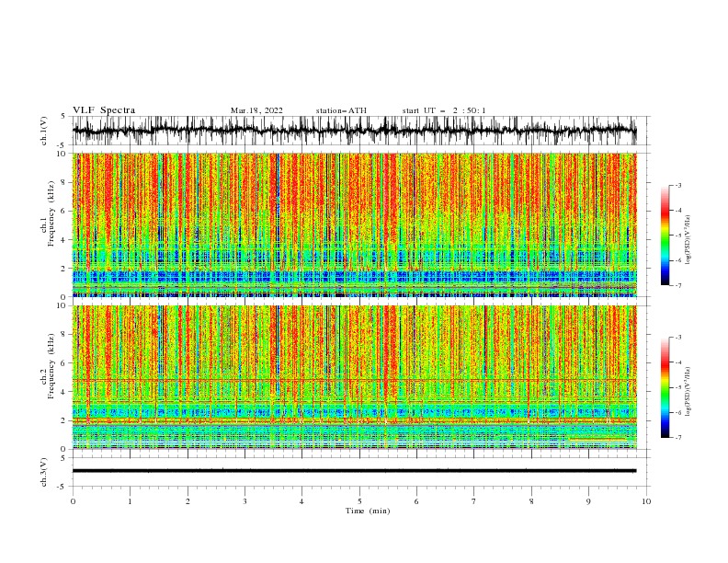Click the "-7" label on ch.2 color bar
Viewport: 728px width, 563px height.
677,438
